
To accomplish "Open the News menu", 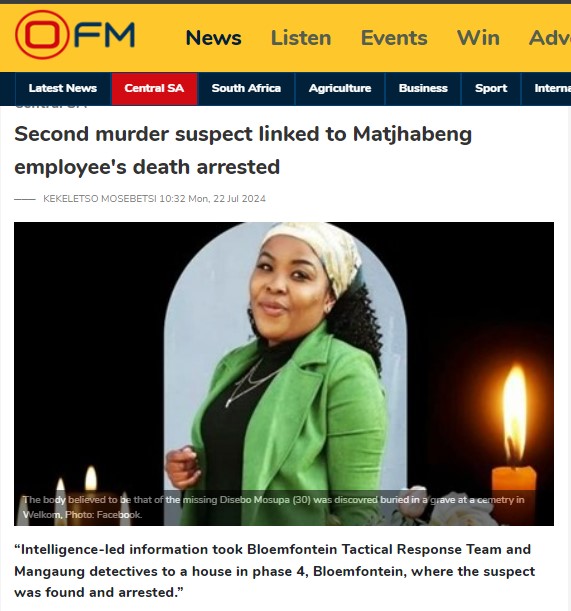I will coord(214,38).
